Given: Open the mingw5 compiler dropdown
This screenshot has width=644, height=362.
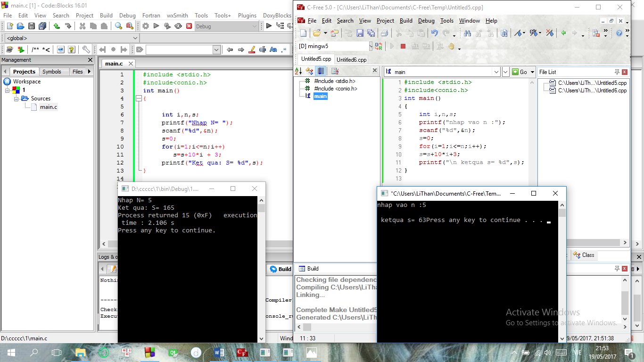Looking at the screenshot, I should (370, 46).
